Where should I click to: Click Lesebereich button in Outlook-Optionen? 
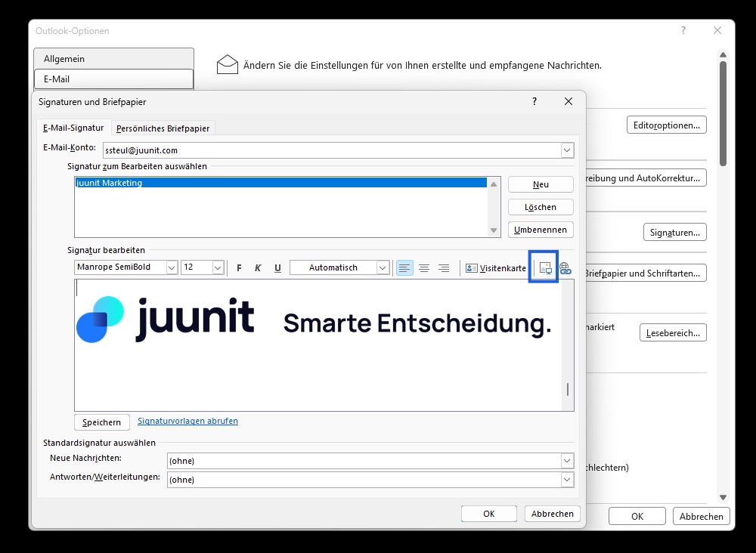point(673,333)
